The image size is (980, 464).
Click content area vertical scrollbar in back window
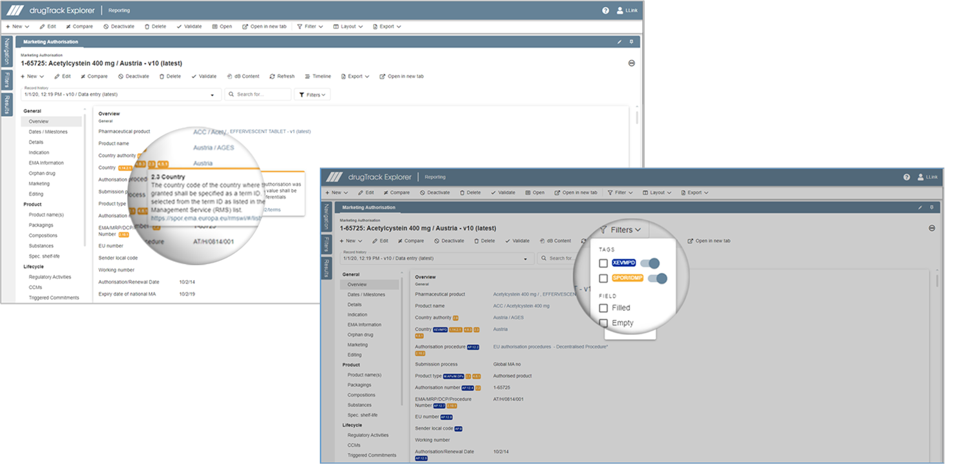637,117
